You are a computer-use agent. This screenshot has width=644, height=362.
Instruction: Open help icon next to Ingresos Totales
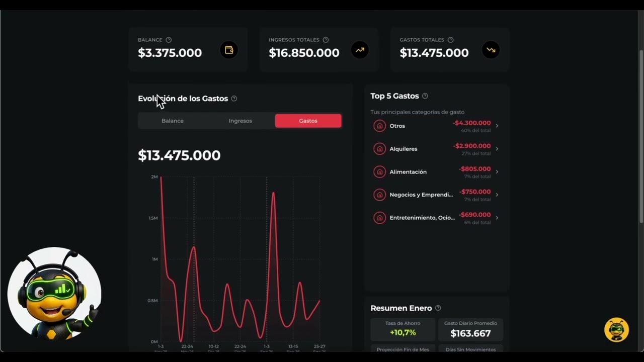point(326,40)
